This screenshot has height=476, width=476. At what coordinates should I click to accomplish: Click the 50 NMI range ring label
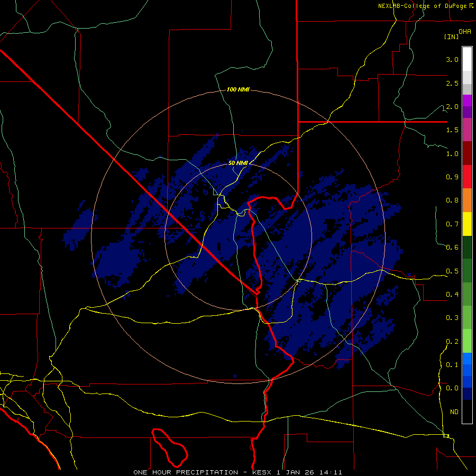pos(238,163)
